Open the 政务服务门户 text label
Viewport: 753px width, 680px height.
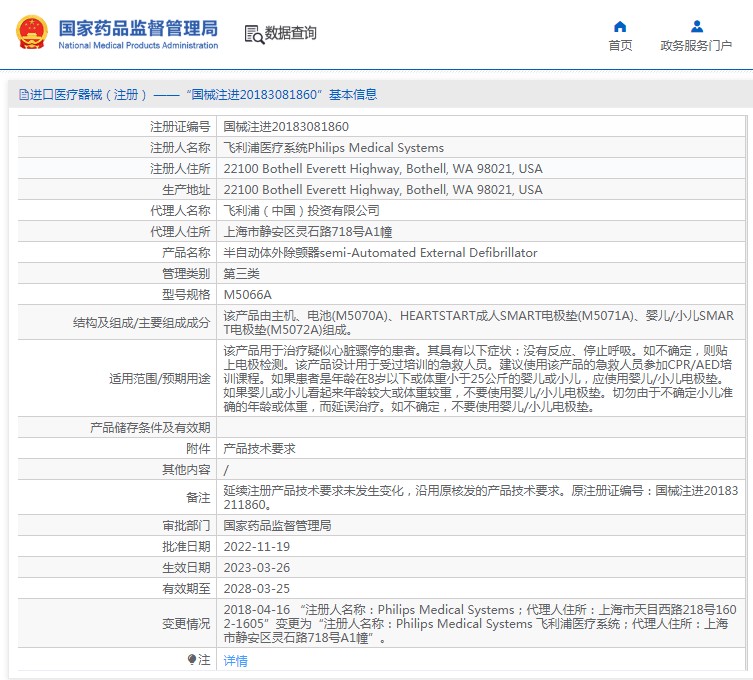tap(696, 46)
